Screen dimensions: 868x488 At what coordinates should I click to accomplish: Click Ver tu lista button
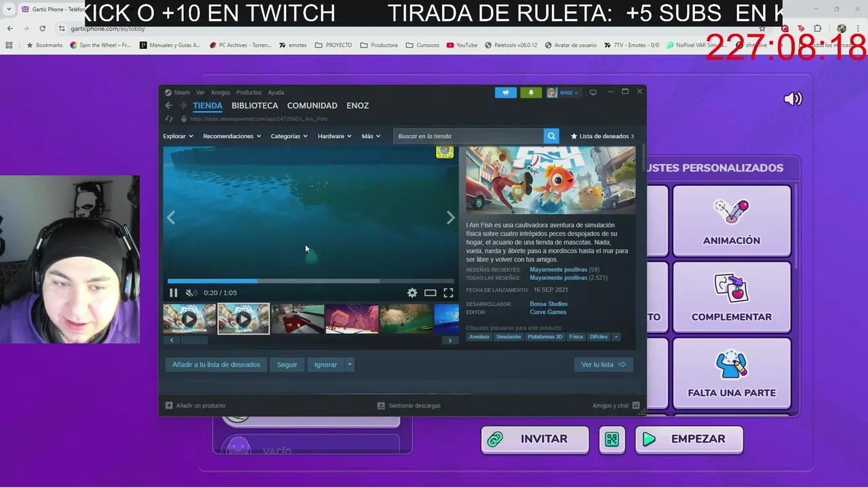tap(604, 365)
